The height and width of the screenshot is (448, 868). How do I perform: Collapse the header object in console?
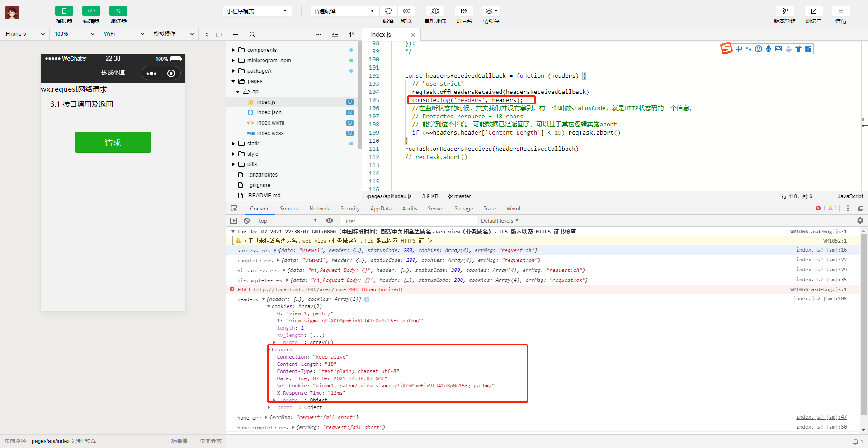point(269,350)
